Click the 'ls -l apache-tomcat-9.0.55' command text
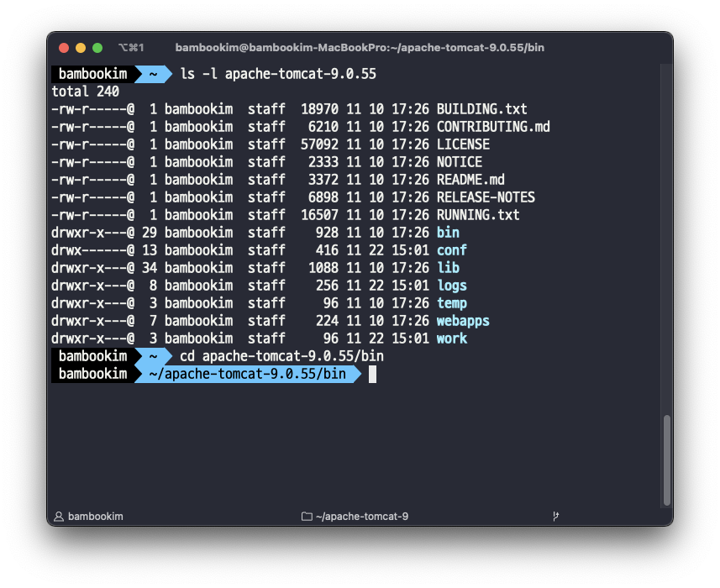The image size is (720, 588). pyautogui.click(x=278, y=74)
